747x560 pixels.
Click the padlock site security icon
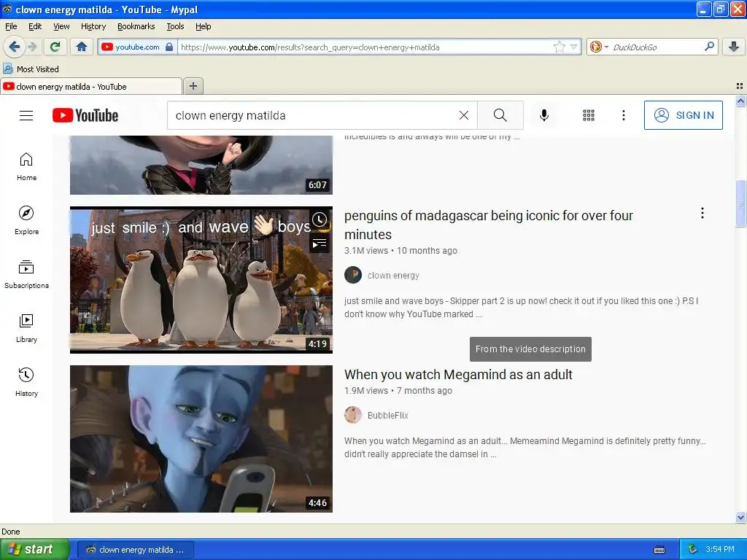(x=169, y=47)
